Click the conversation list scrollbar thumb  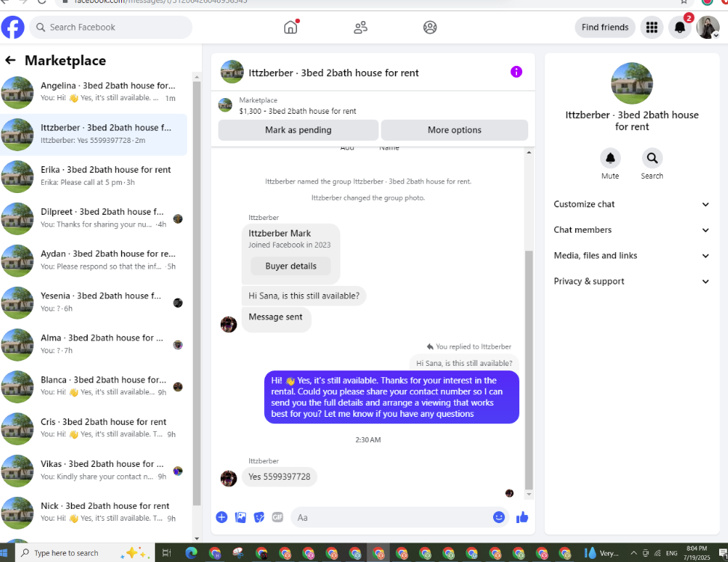(x=196, y=293)
